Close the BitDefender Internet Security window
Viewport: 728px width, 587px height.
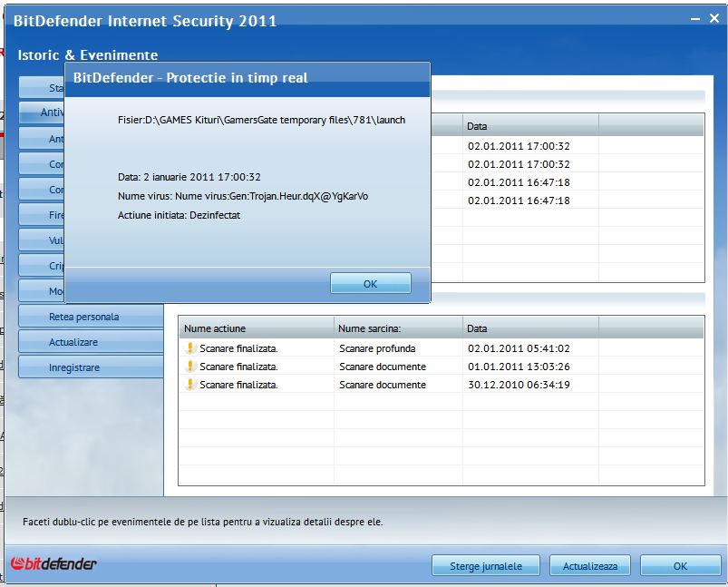coord(714,18)
